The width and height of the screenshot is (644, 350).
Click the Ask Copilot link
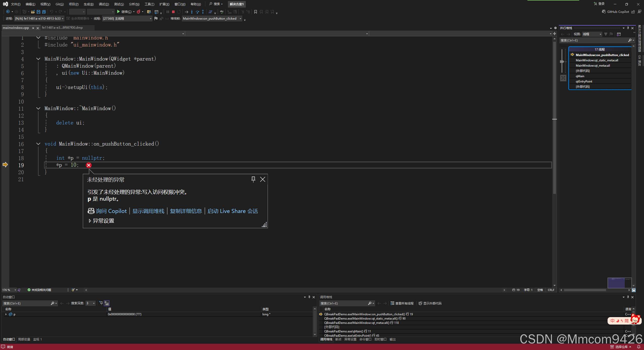tap(111, 211)
